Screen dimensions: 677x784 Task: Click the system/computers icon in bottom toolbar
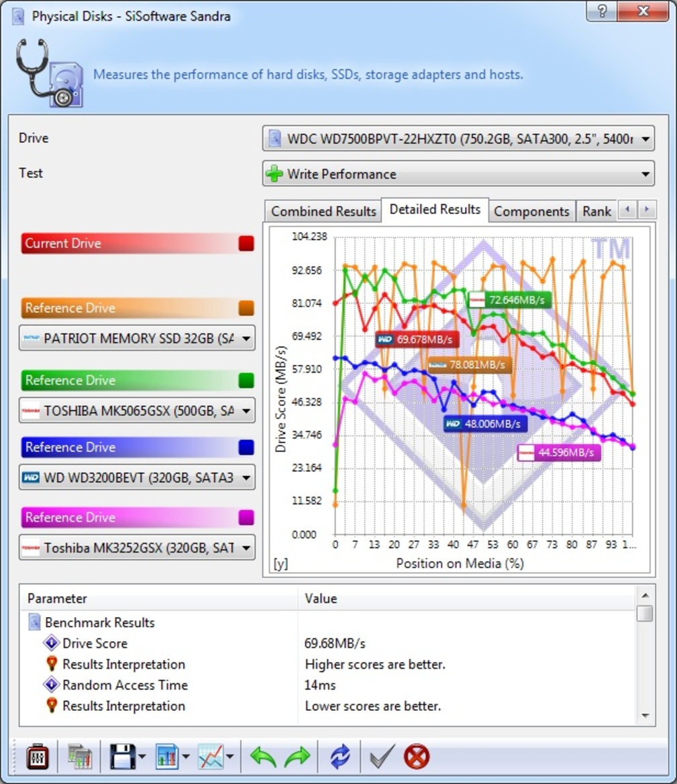pyautogui.click(x=80, y=757)
